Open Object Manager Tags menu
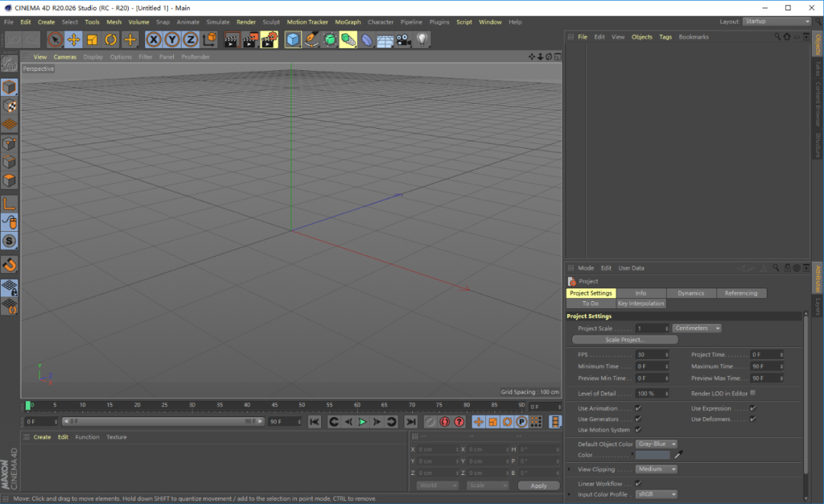Viewport: 824px width, 504px height. click(665, 37)
